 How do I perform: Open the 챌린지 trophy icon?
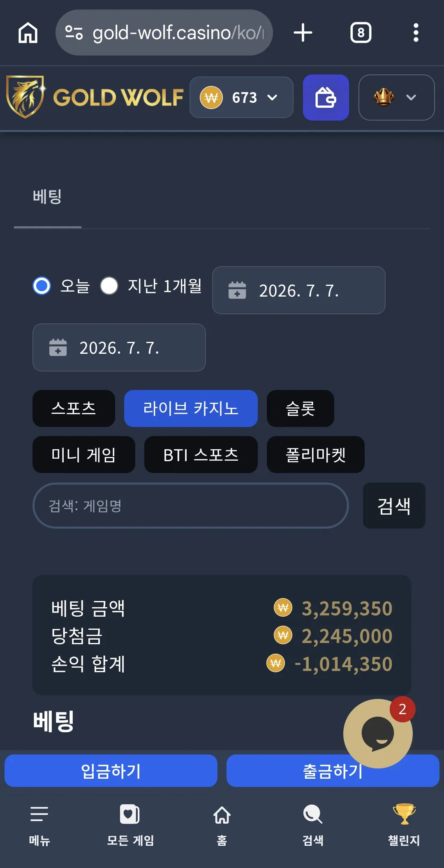point(404,814)
